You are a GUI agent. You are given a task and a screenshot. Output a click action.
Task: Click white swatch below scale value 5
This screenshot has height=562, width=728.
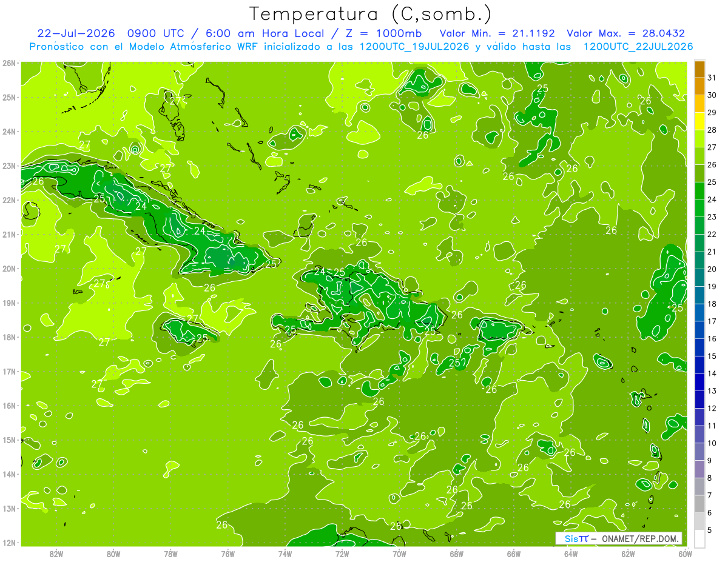[699, 538]
